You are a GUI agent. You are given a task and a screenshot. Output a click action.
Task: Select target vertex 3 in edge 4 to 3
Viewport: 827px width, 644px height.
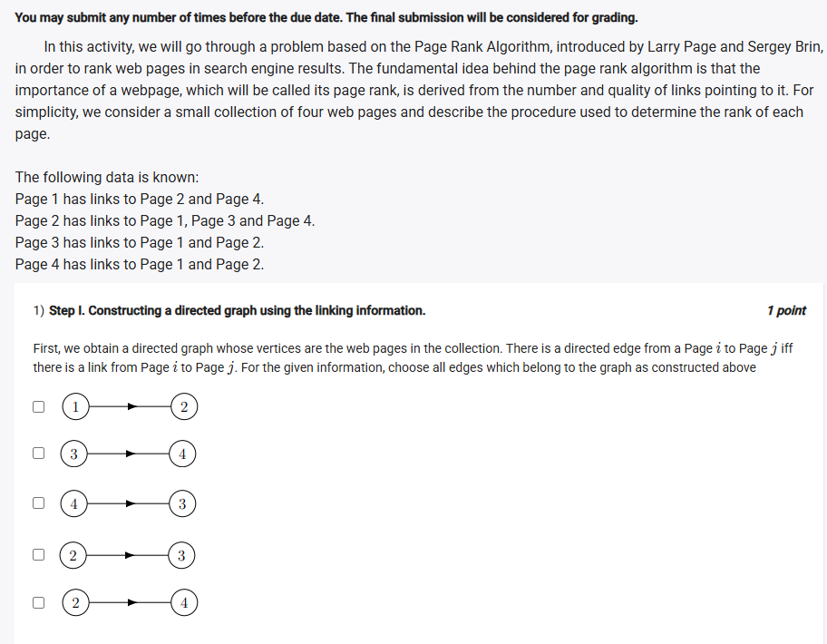[182, 503]
